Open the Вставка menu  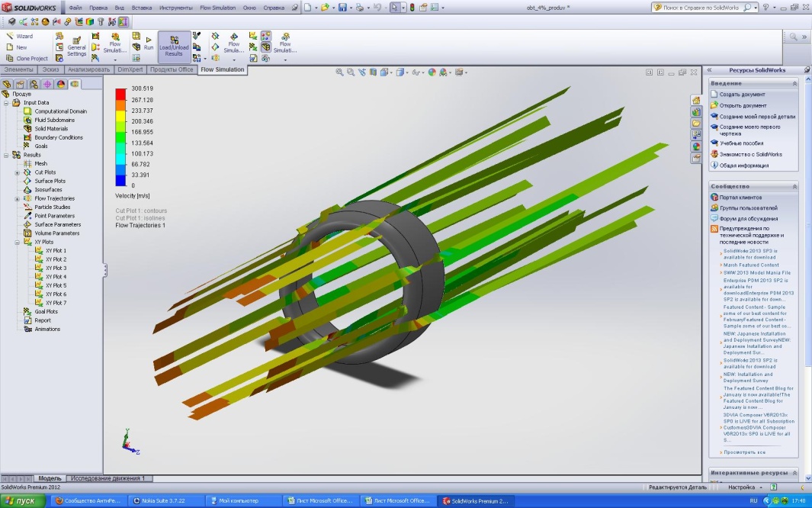pos(141,8)
